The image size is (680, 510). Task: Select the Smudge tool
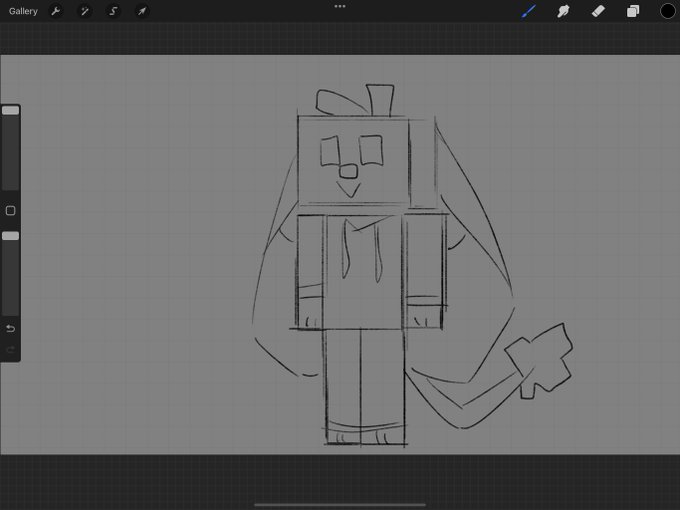click(x=563, y=11)
